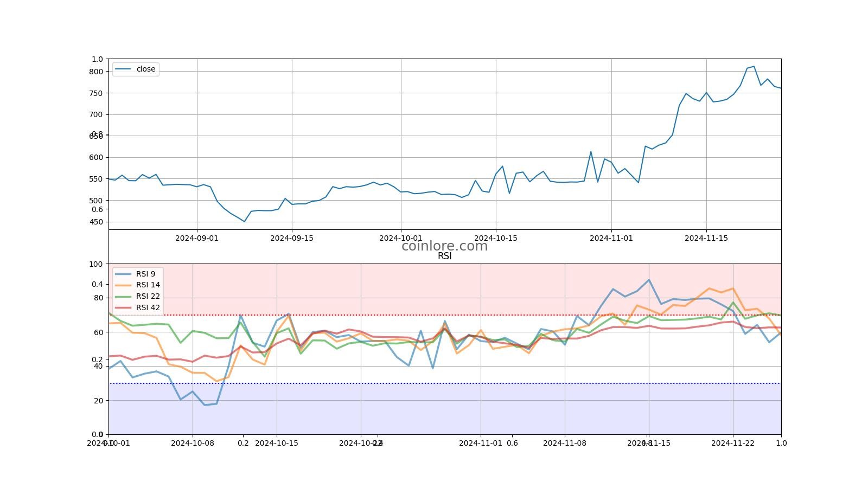Click the RSI chart title
This screenshot has height=488, width=868.
pyautogui.click(x=444, y=256)
